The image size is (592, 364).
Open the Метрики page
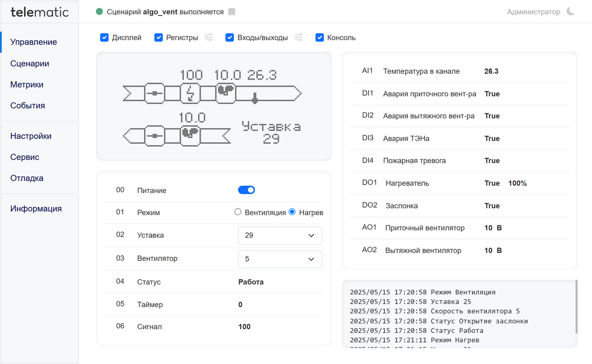point(27,85)
